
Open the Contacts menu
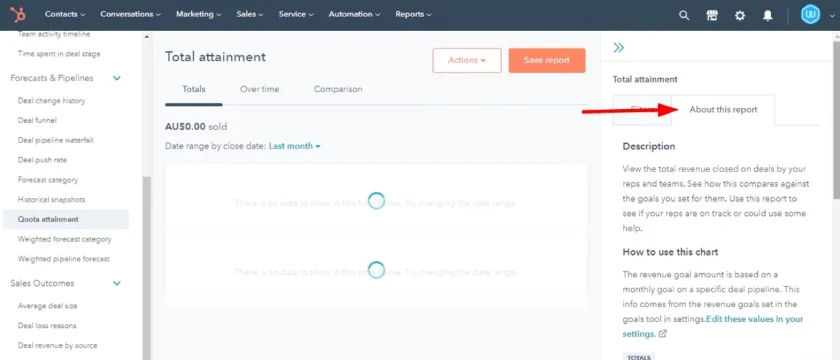(x=65, y=14)
